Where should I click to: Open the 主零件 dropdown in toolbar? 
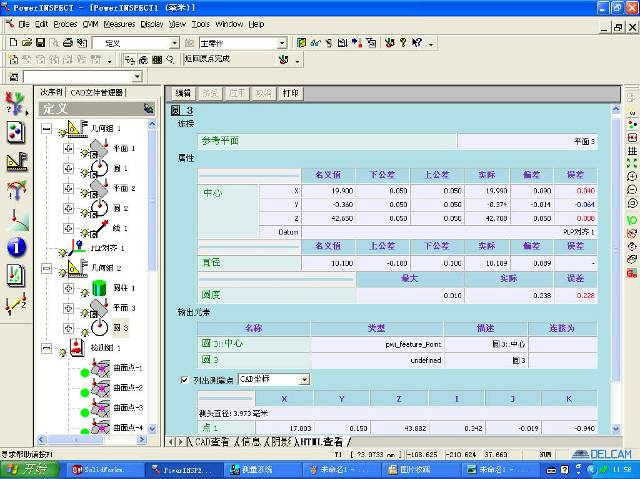pos(282,43)
